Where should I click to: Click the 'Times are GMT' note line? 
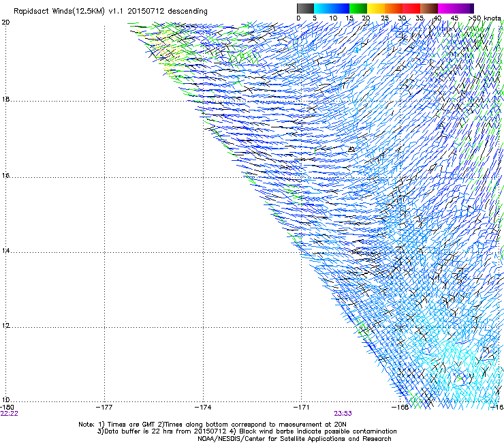pos(212,425)
